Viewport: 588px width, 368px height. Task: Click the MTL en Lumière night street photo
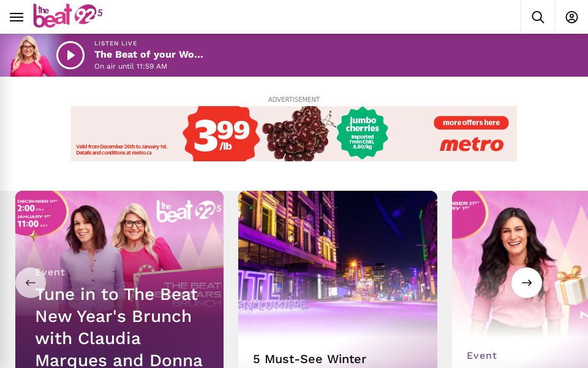(x=337, y=263)
